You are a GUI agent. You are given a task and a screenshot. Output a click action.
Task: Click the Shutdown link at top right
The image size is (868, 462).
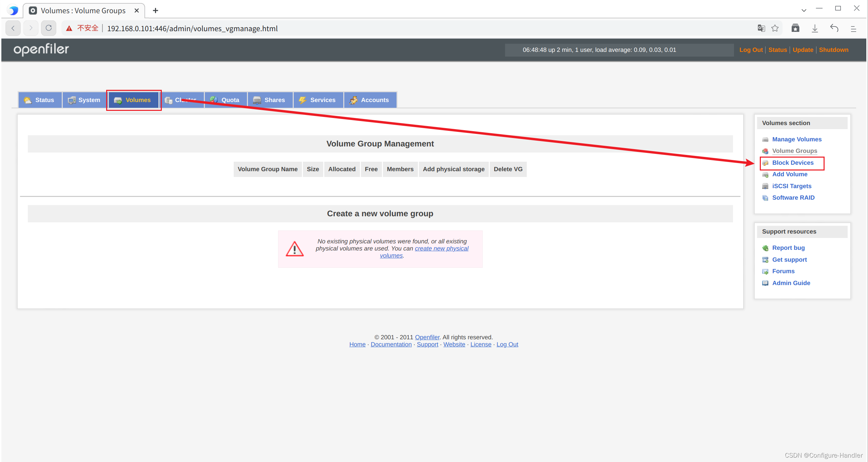pos(834,49)
